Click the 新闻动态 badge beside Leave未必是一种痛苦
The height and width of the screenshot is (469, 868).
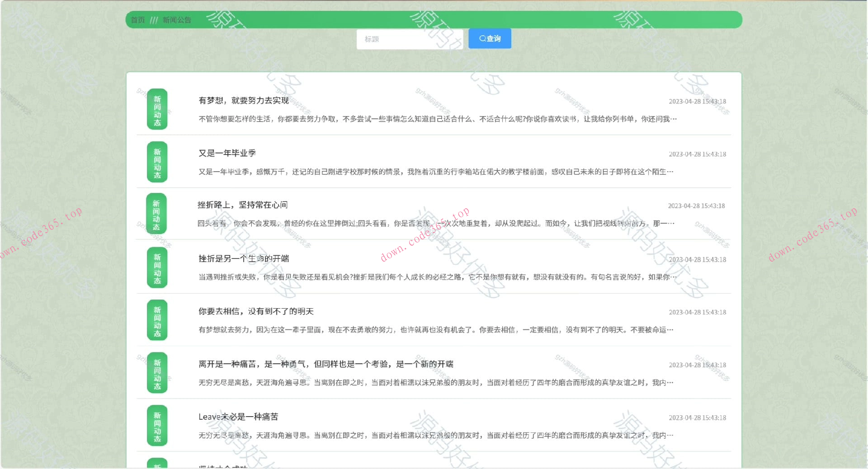click(157, 425)
